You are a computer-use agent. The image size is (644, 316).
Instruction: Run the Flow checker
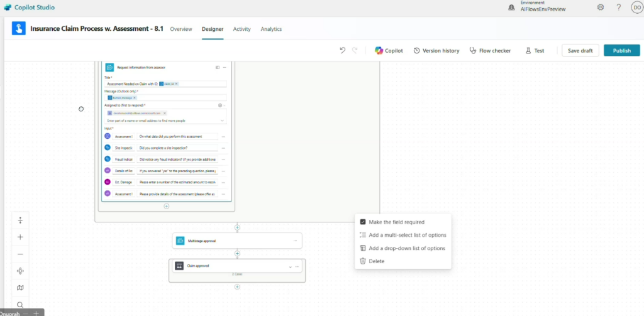pos(491,50)
